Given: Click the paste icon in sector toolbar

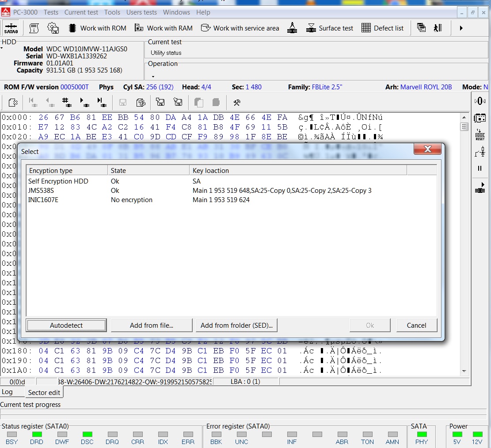Looking at the screenshot, I should 216,103.
